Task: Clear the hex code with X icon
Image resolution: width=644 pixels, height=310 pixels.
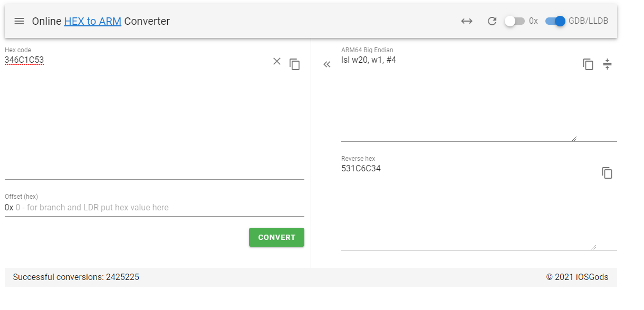Action: [277, 61]
